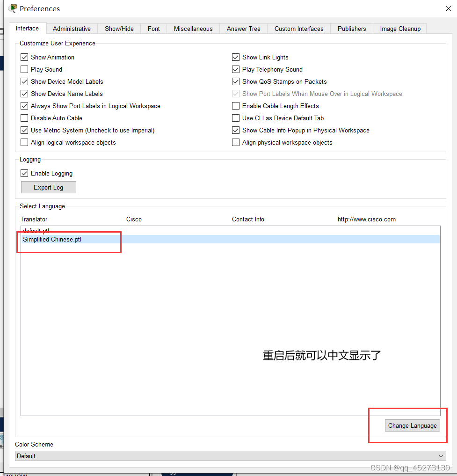The height and width of the screenshot is (476, 457).
Task: Click the Cisco translator name text
Action: coord(134,219)
